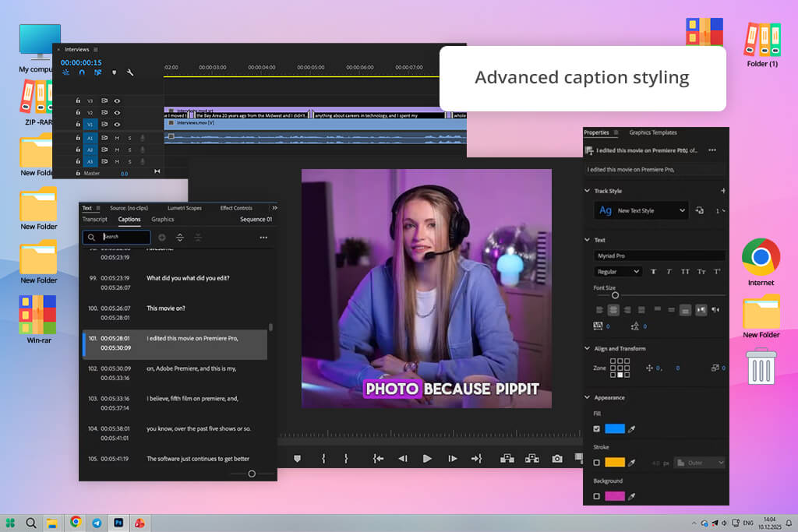Add new caption segment plus icon
Screen dimensions: 798x532
point(162,237)
